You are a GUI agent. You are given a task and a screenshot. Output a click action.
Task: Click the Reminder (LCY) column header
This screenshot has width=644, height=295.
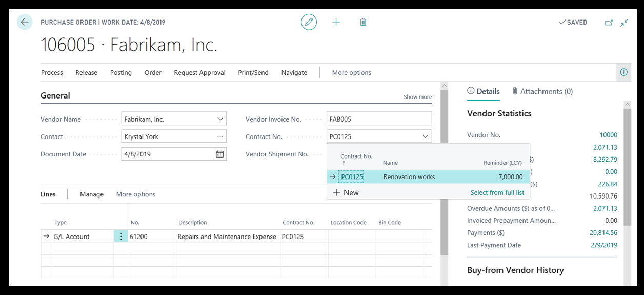[502, 163]
